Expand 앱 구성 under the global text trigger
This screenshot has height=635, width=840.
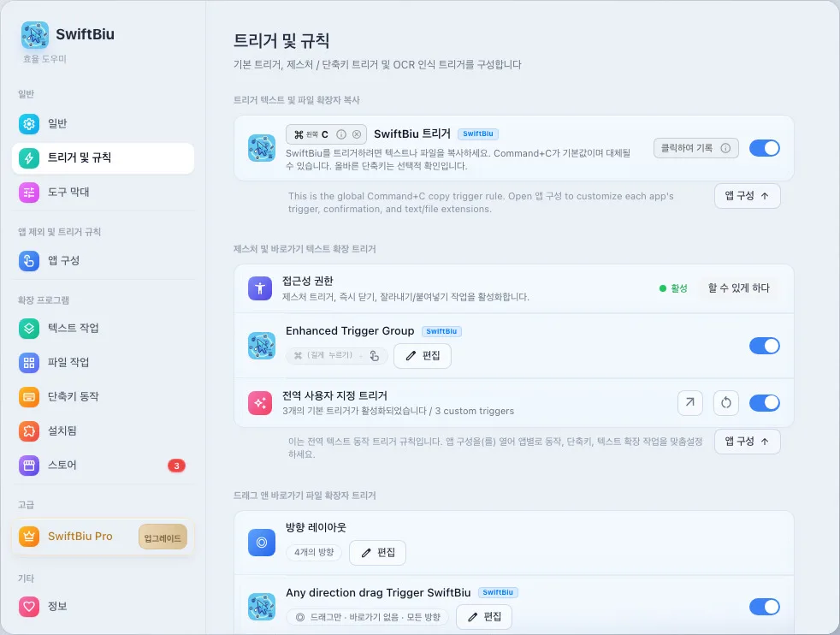pyautogui.click(x=748, y=442)
